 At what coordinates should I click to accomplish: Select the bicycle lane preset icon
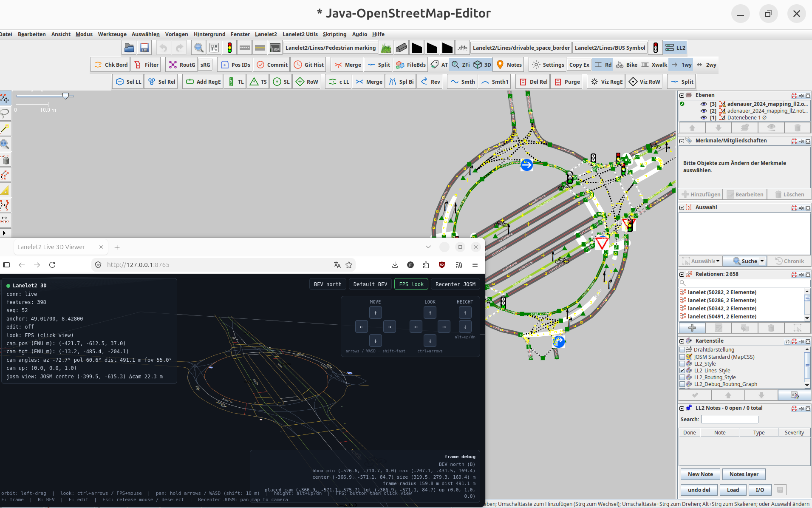click(463, 48)
